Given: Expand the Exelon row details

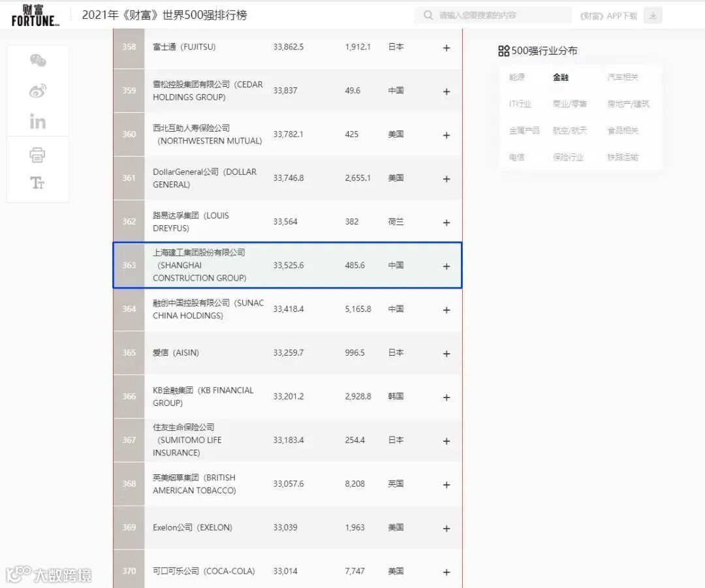Looking at the screenshot, I should (x=446, y=528).
